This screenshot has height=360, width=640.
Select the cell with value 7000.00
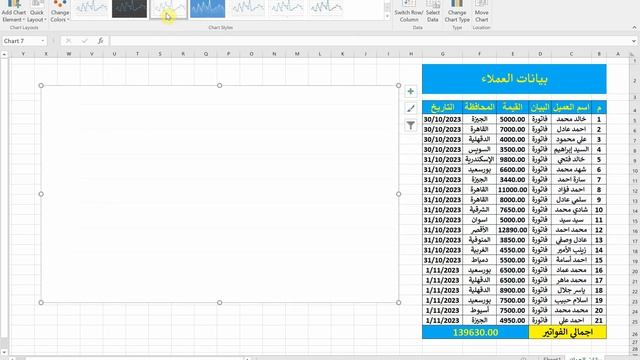click(513, 129)
